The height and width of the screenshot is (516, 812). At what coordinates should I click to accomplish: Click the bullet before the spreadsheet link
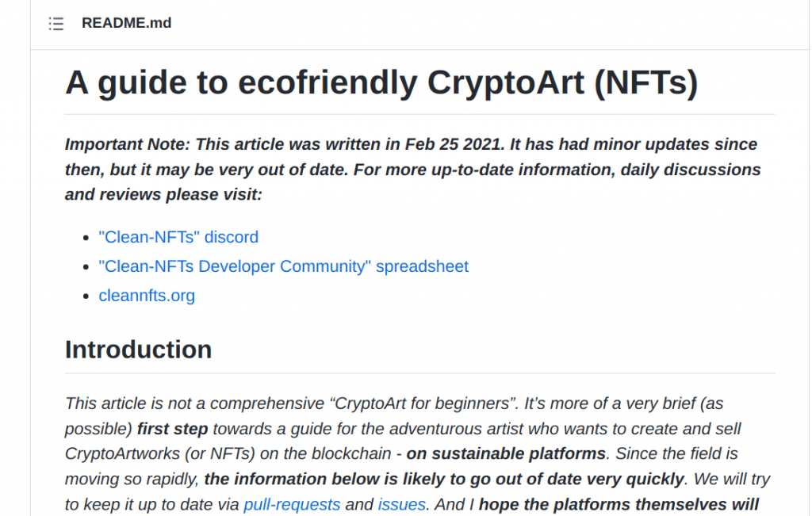pos(86,266)
